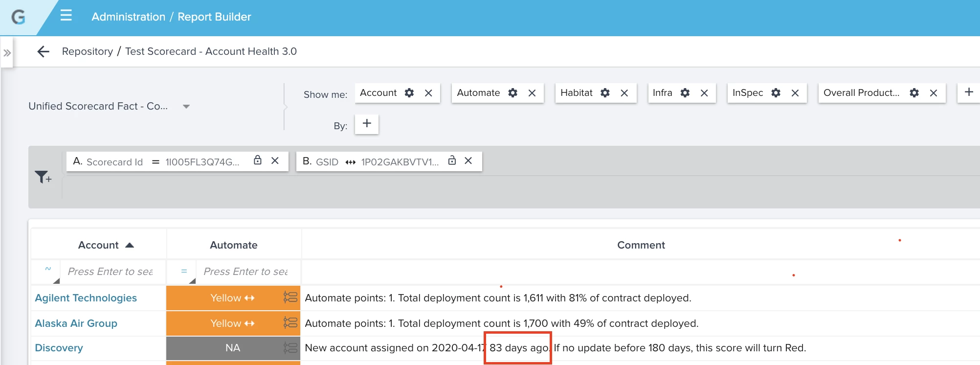
Task: Click Agilent's Yellow Automate score cell
Action: pyautogui.click(x=233, y=298)
